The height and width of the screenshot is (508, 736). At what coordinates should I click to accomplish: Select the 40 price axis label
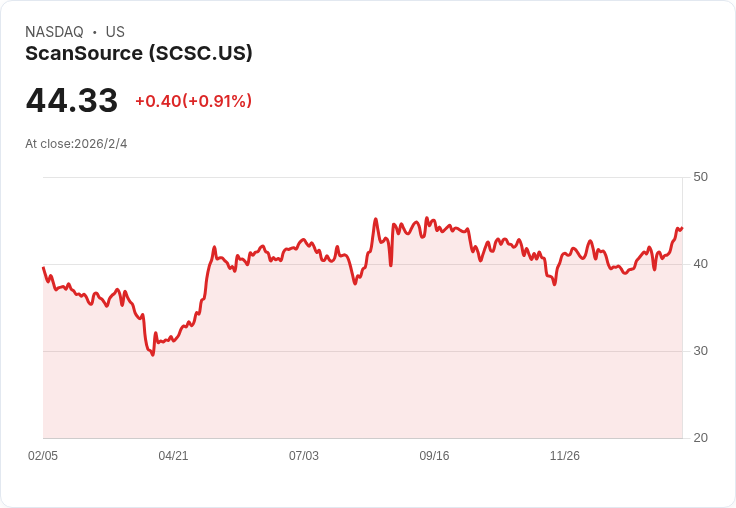pyautogui.click(x=700, y=264)
